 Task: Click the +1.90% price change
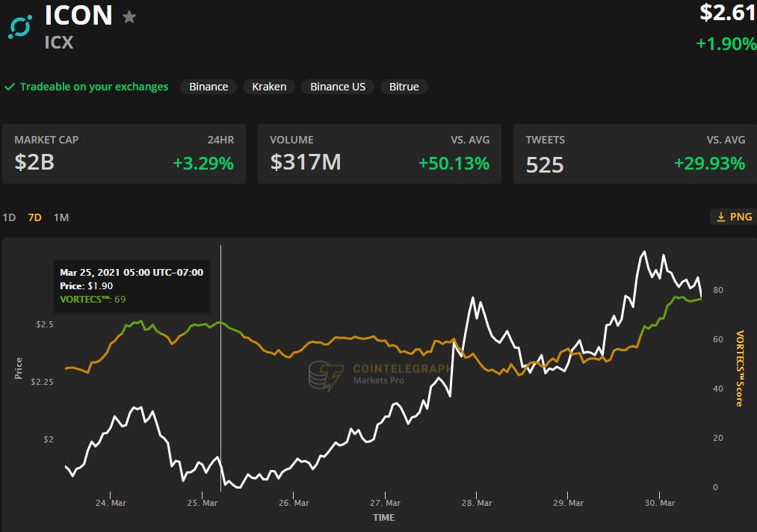click(726, 44)
